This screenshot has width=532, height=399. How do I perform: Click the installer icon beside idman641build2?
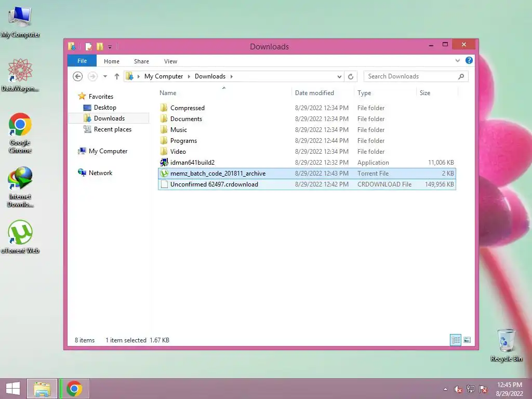[x=164, y=163]
